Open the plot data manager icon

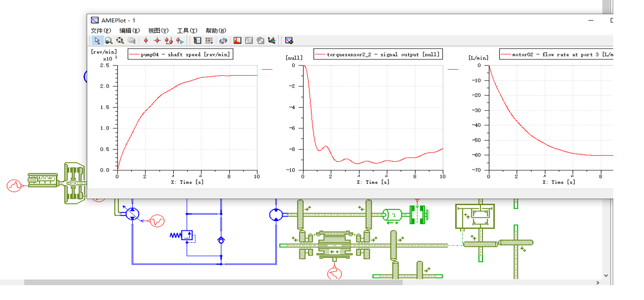(197, 40)
